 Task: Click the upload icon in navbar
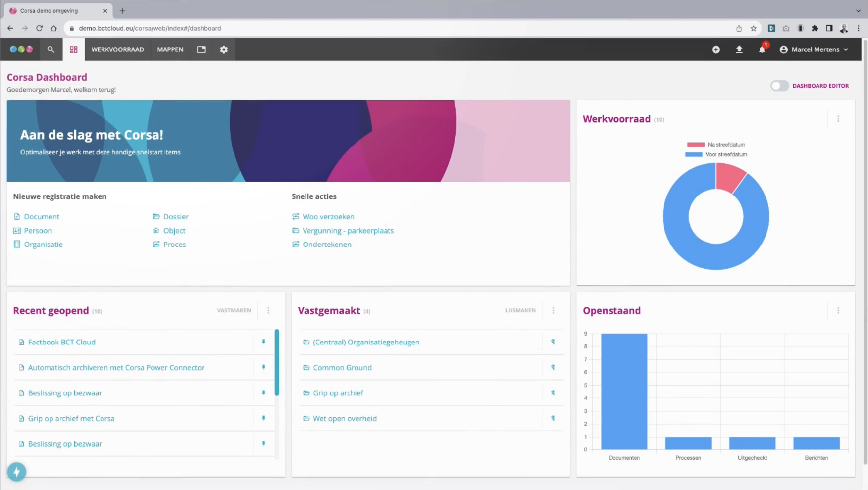point(739,49)
